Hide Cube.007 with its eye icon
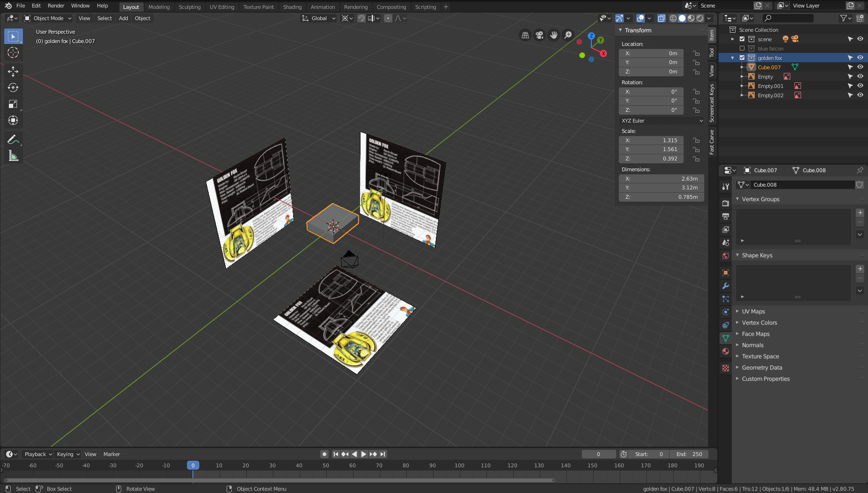The height and width of the screenshot is (493, 868). (x=860, y=67)
